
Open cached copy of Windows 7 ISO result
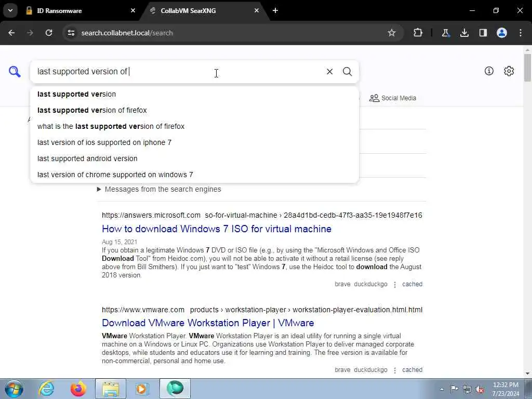[412, 284]
